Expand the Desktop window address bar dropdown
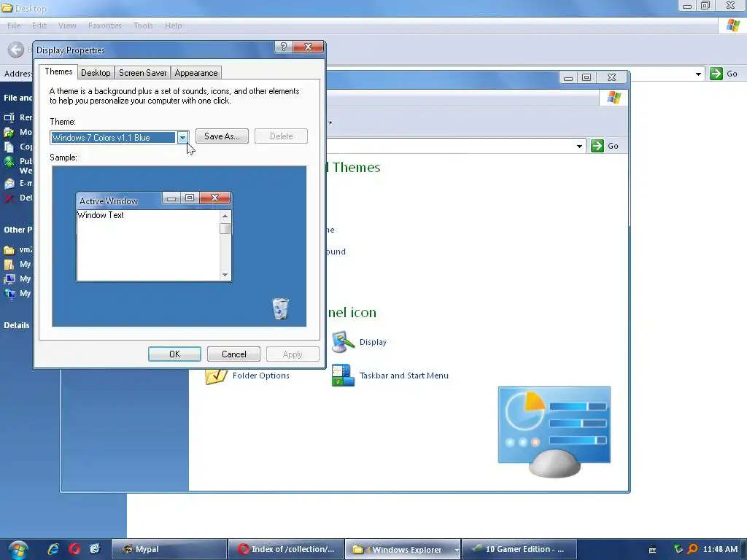Image resolution: width=747 pixels, height=560 pixels. (x=698, y=74)
